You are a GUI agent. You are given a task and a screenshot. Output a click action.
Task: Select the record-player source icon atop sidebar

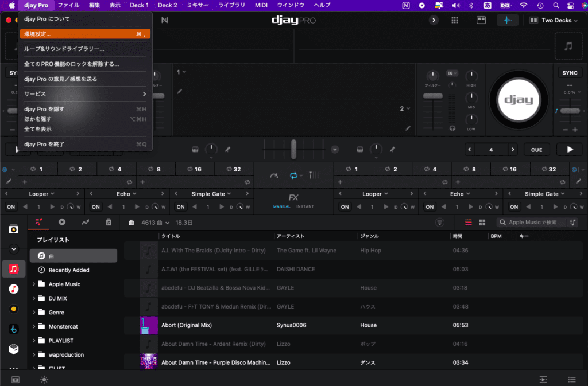pos(14,229)
